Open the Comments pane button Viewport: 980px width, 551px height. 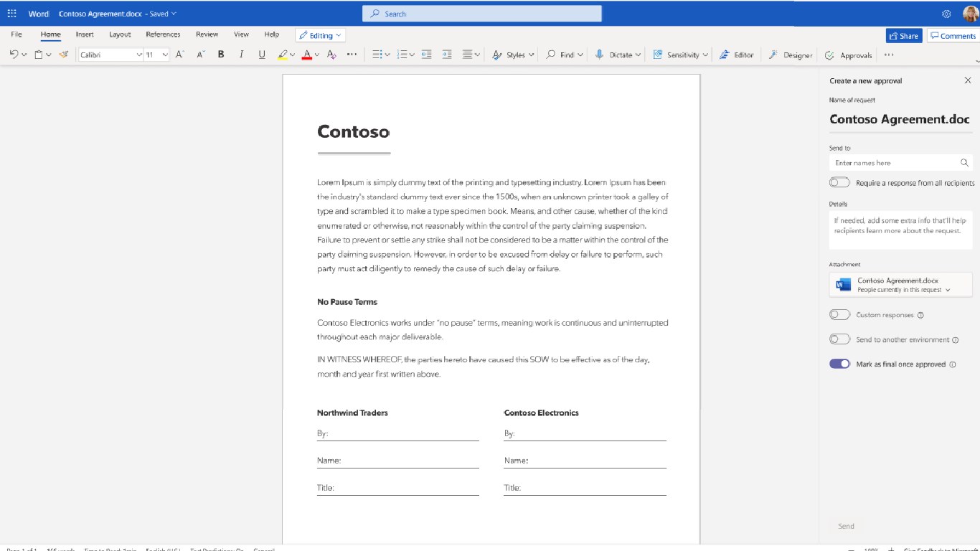[953, 36]
